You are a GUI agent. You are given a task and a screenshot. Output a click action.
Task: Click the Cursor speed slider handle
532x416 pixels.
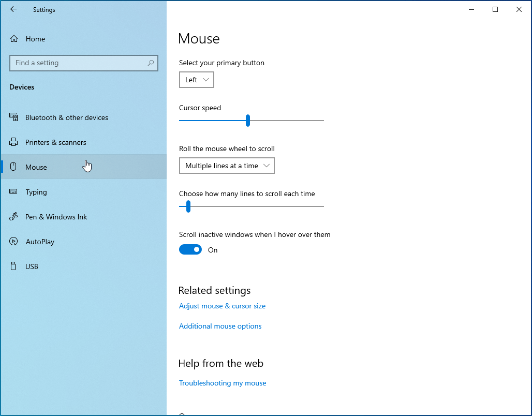pyautogui.click(x=247, y=120)
